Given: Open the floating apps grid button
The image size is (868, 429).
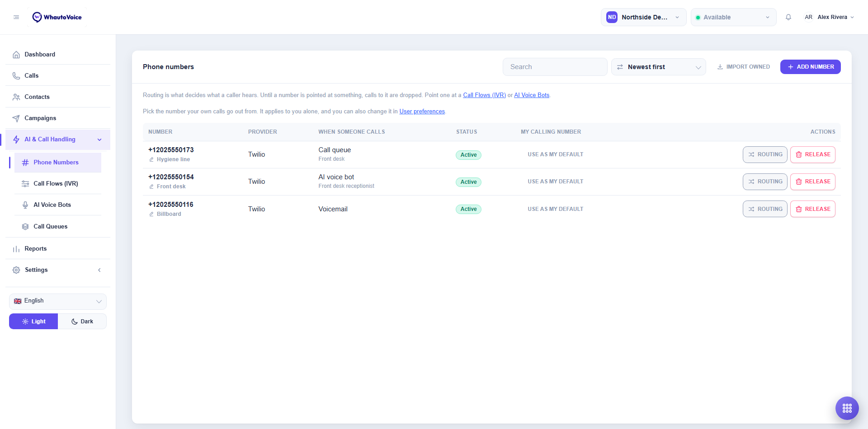Looking at the screenshot, I should click(x=847, y=408).
